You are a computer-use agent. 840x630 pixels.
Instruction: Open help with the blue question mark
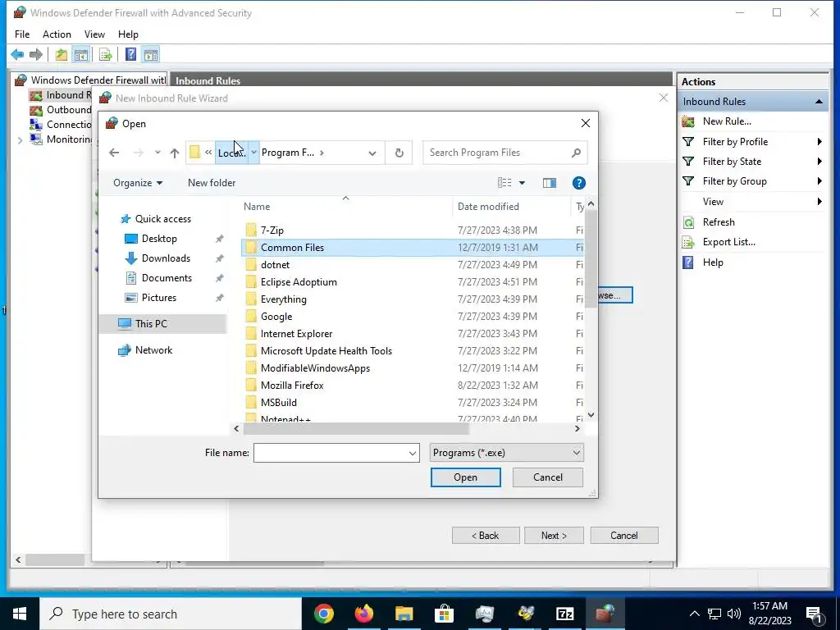point(578,183)
